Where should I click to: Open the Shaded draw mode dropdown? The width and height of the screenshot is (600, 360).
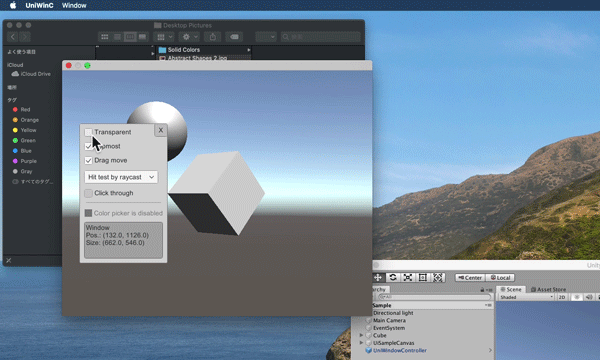pos(526,297)
